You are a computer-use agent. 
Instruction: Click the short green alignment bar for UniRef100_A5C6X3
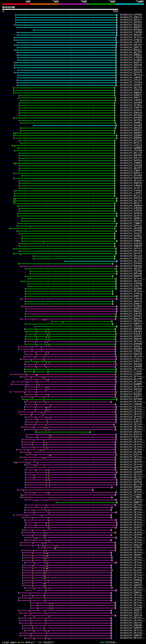63,432
